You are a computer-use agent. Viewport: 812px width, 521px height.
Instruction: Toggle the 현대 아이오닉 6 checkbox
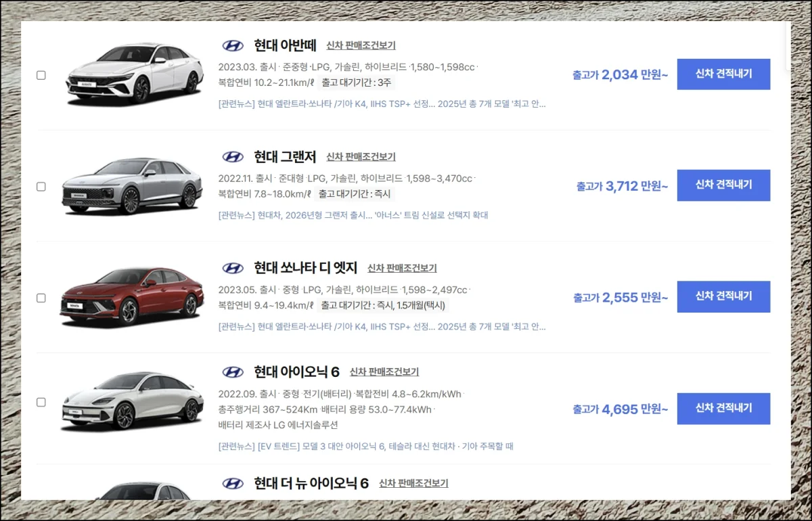41,402
